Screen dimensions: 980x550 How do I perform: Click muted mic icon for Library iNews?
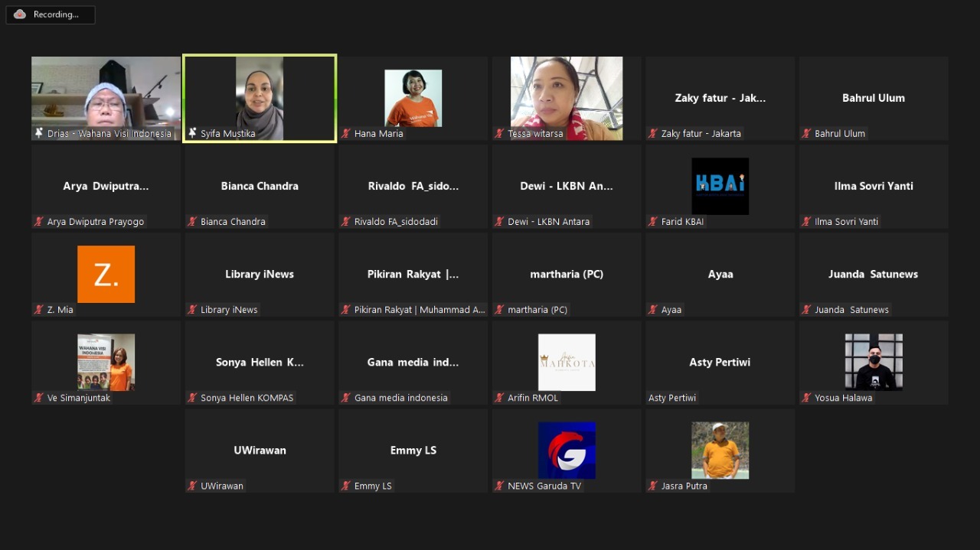[192, 310]
